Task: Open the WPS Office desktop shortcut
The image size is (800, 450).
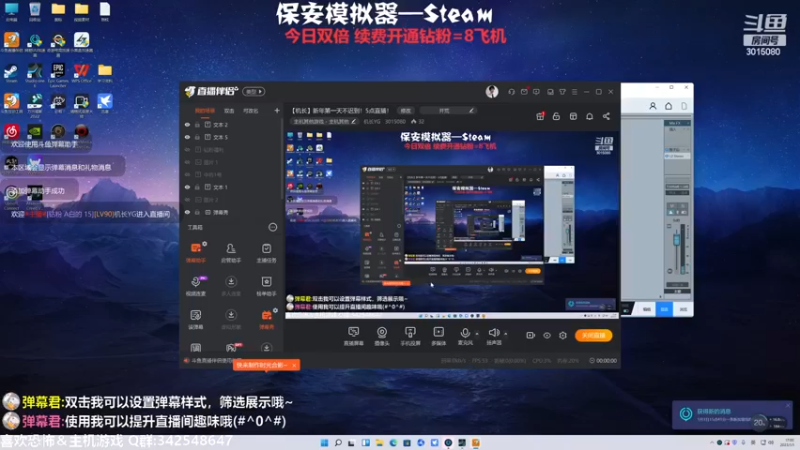Action: pos(81,73)
